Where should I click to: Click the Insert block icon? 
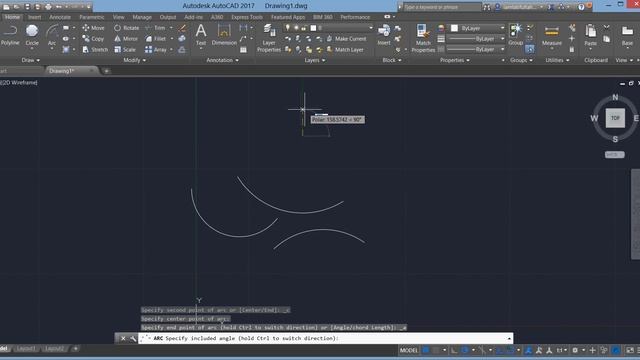point(384,34)
